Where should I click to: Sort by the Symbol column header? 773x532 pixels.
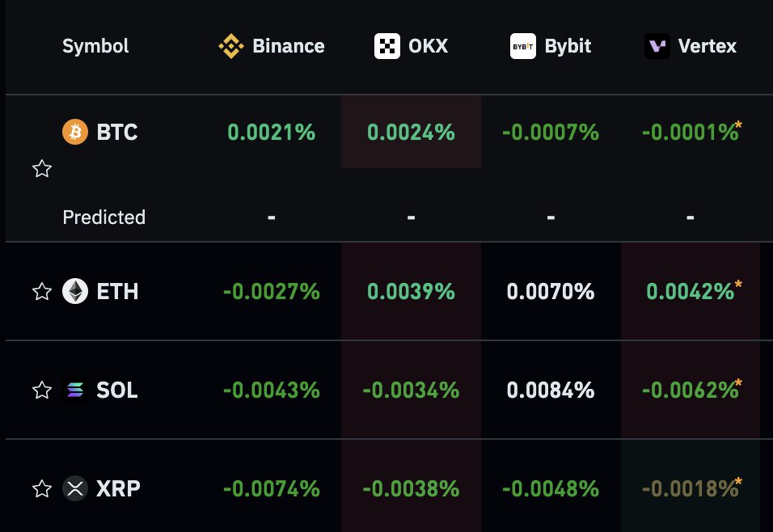click(x=95, y=46)
